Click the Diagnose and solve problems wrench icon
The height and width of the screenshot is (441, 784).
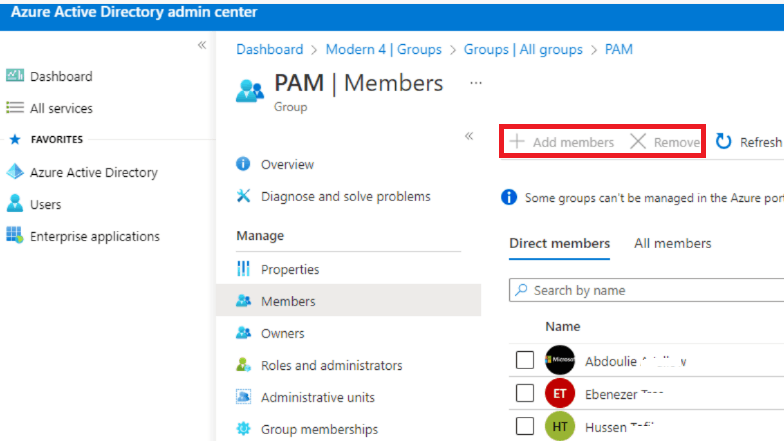coord(244,196)
